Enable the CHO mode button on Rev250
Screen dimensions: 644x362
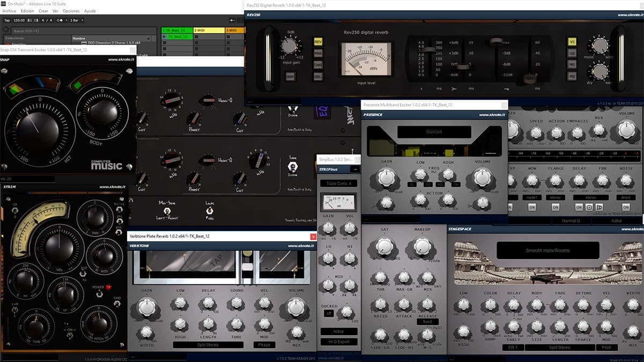click(x=318, y=64)
